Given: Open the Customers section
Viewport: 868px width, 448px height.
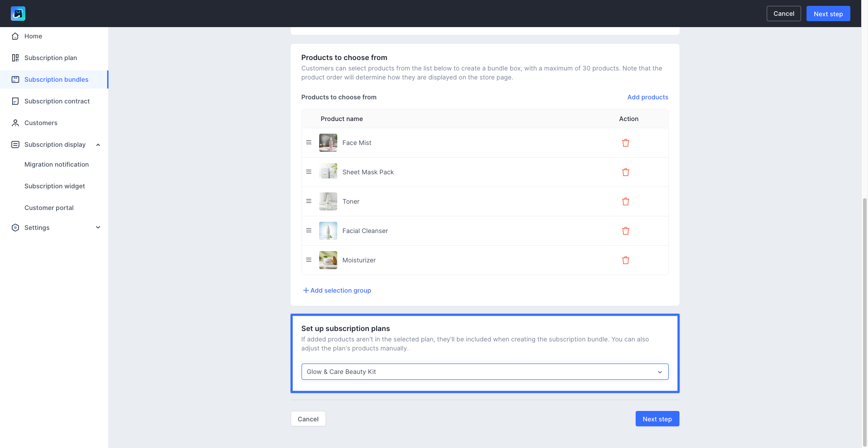Looking at the screenshot, I should [41, 123].
